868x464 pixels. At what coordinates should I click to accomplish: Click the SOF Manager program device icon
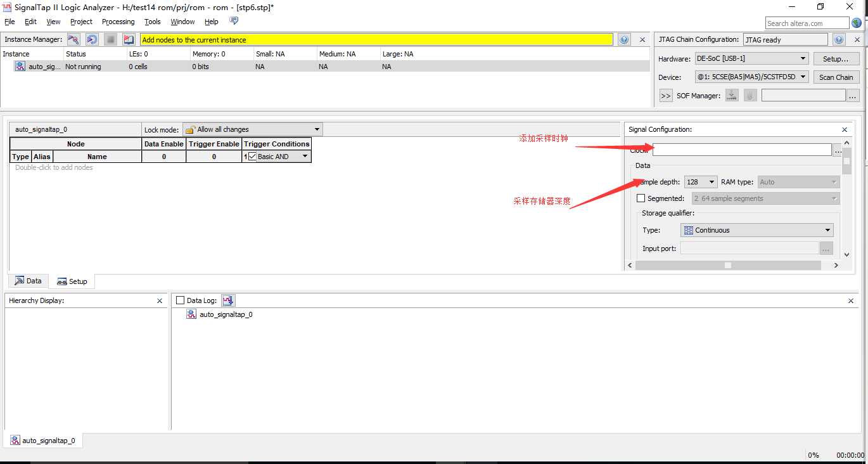732,96
